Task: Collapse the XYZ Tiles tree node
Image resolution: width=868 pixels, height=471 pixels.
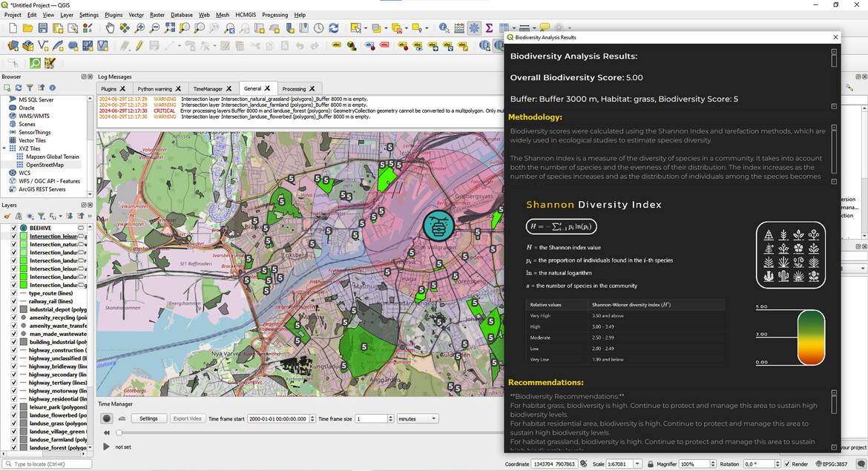Action: [x=5, y=148]
